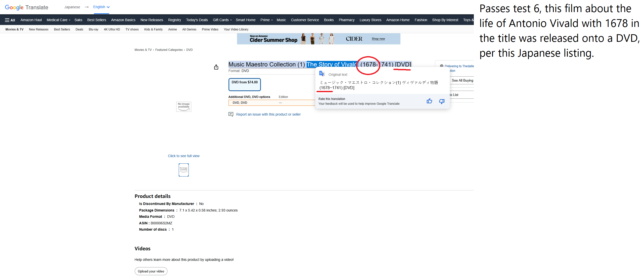Click the Cider Summer Shop banner
This screenshot has height=280, width=644.
318,39
